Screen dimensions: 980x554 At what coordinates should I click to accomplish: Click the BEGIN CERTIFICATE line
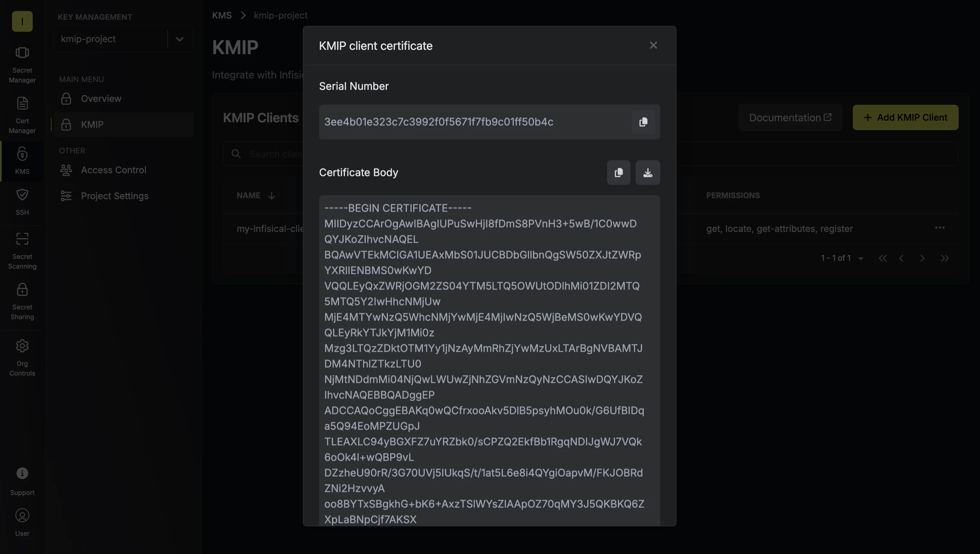coord(398,208)
